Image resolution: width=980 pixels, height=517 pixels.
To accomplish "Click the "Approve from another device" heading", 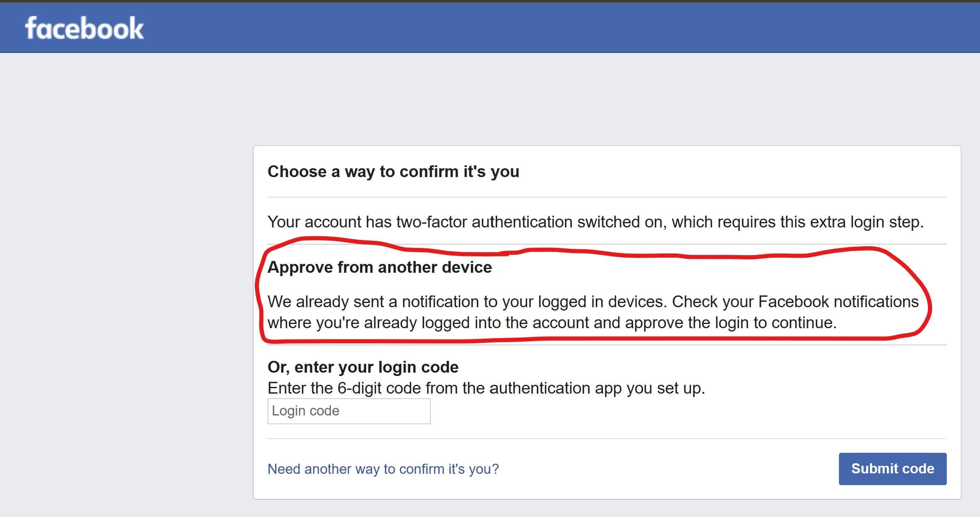I will point(380,267).
